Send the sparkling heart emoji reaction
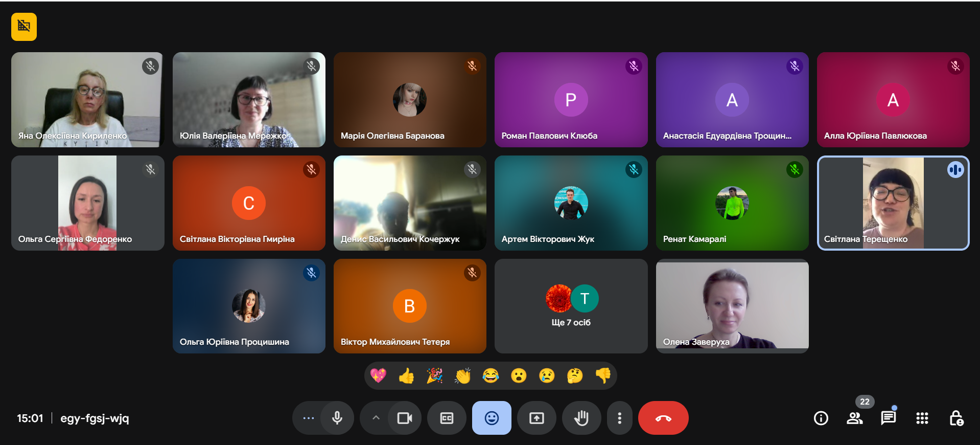 [378, 376]
